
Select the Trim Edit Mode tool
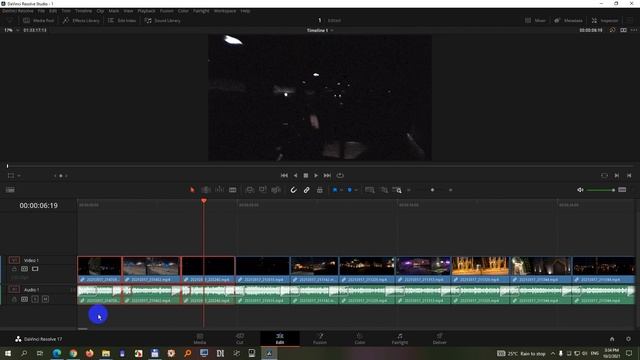206,190
